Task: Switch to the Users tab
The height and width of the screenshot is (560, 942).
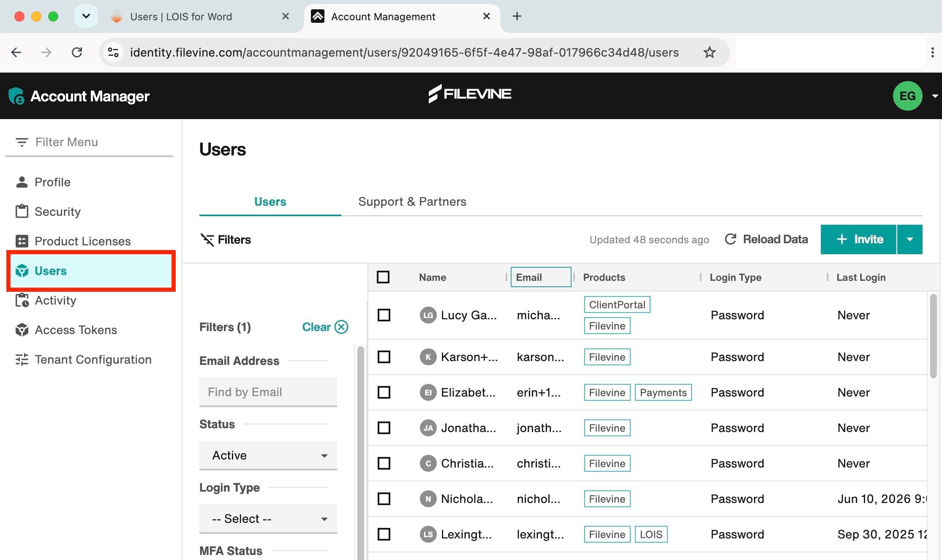Action: click(x=270, y=202)
